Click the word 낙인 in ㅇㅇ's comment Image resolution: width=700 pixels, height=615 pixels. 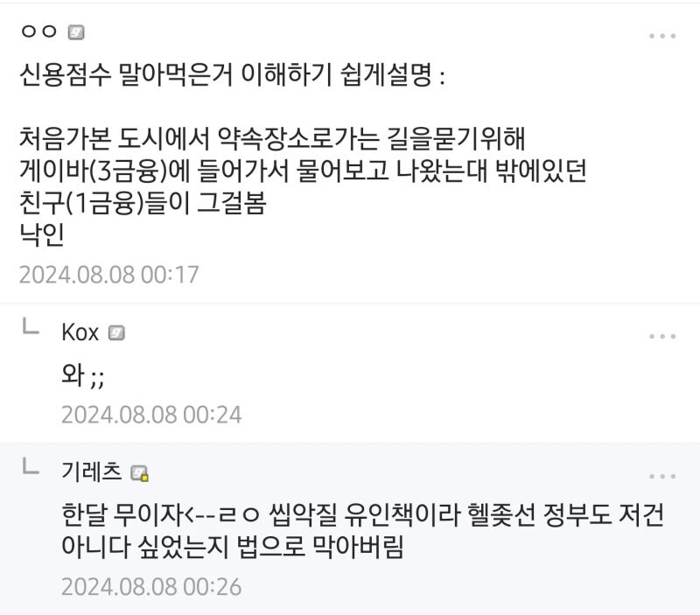(42, 234)
